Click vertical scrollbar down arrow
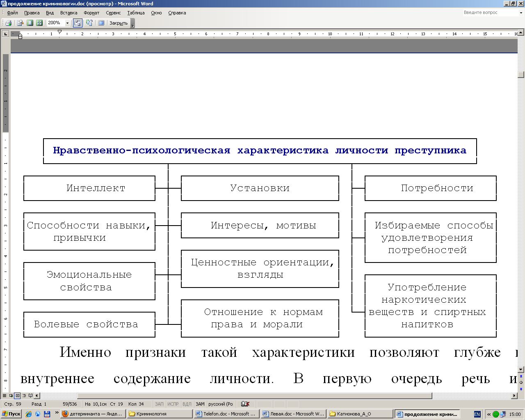 tap(521, 369)
